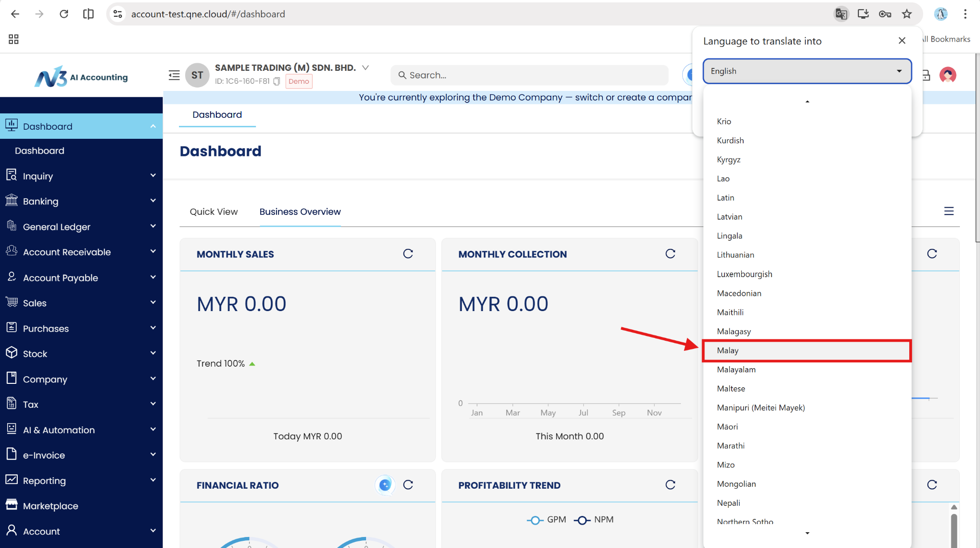Refresh the Monthly Collection widget
This screenshot has width=980, height=548.
click(670, 254)
